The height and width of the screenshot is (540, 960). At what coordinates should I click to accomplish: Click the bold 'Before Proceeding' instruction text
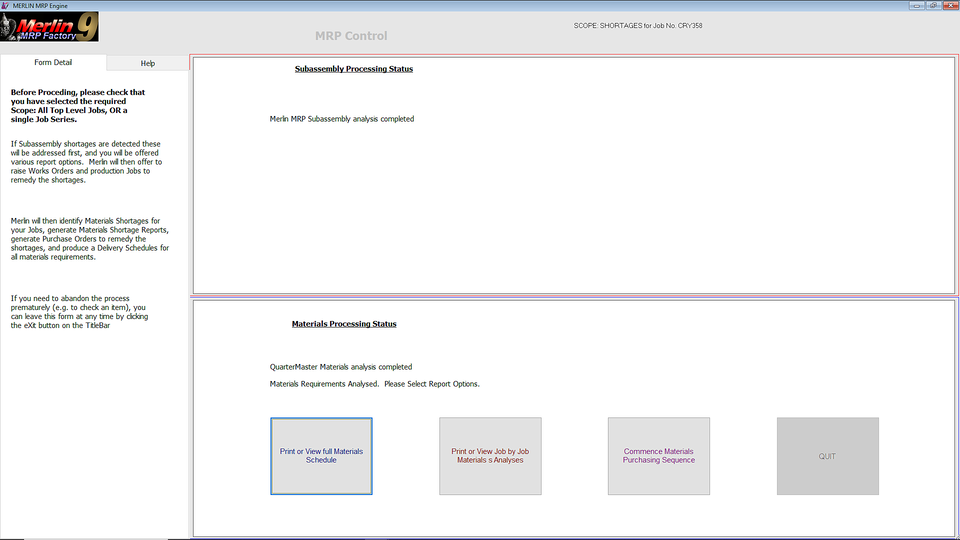pos(78,106)
